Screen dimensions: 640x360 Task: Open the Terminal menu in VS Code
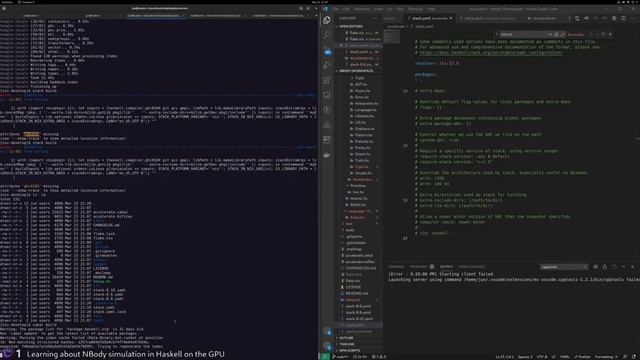[415, 9]
